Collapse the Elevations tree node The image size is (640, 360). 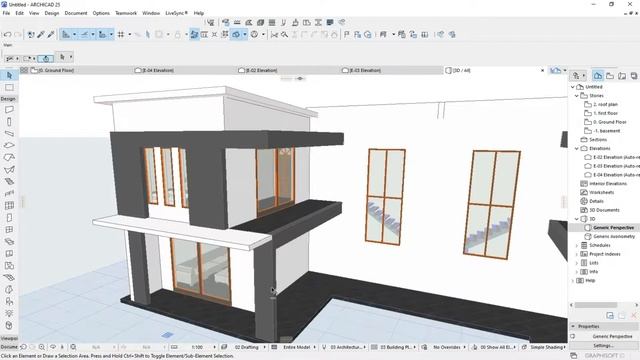[577, 149]
